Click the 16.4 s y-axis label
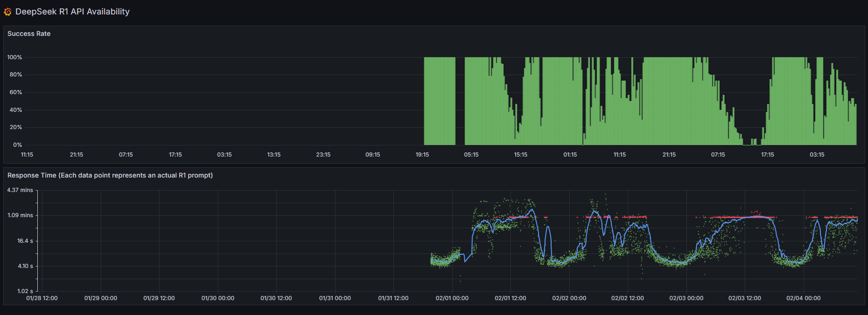868x315 pixels. (25, 241)
